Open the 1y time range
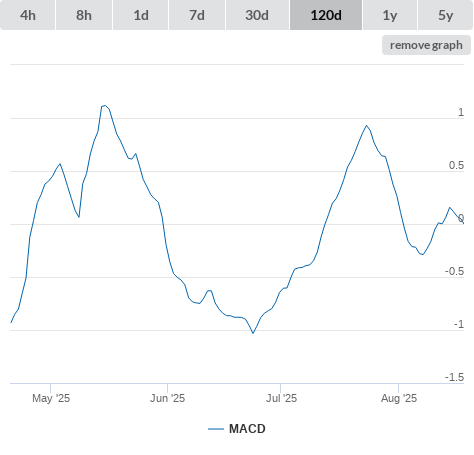Image resolution: width=474 pixels, height=455 pixels. (x=390, y=15)
